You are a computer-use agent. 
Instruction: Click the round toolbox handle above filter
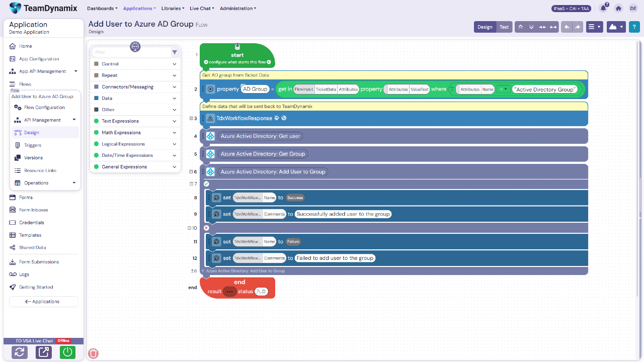tap(135, 47)
